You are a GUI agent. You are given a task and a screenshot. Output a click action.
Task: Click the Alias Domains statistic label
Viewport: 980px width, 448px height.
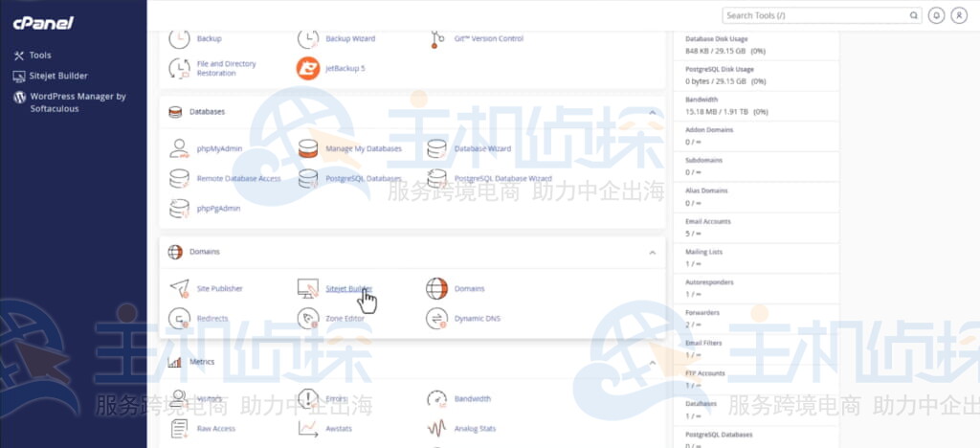point(706,190)
